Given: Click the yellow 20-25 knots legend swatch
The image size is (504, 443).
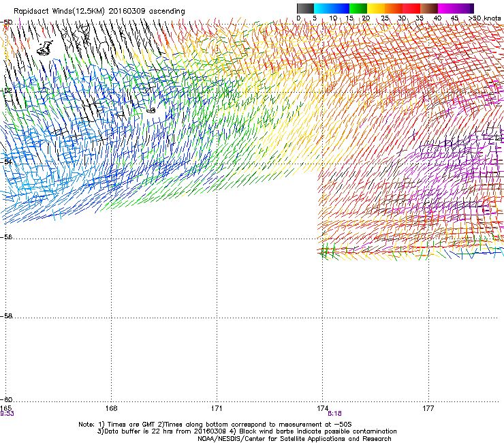Looking at the screenshot, I should 376,8.
